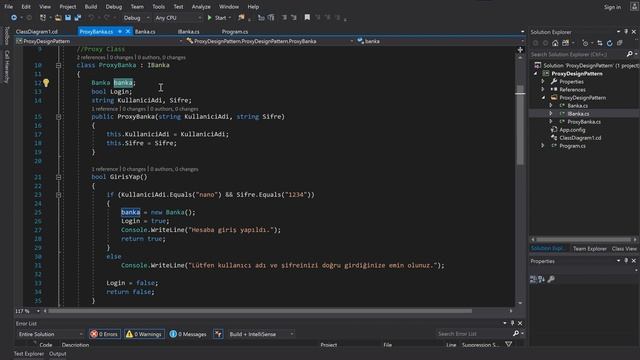Toggle the build-only errors filter icon
The height and width of the screenshot is (360, 640).
coord(218,334)
